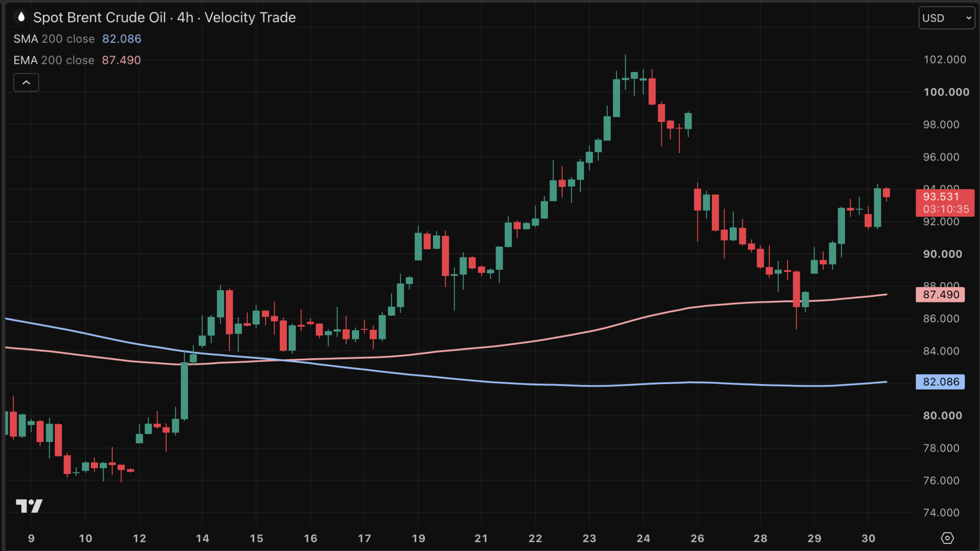Click date 30 on time axis
Screen dimensions: 980x551
[868, 538]
